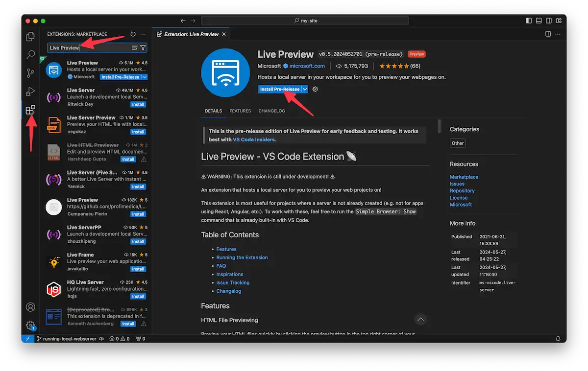Refresh the Extensions Marketplace list

tap(132, 34)
